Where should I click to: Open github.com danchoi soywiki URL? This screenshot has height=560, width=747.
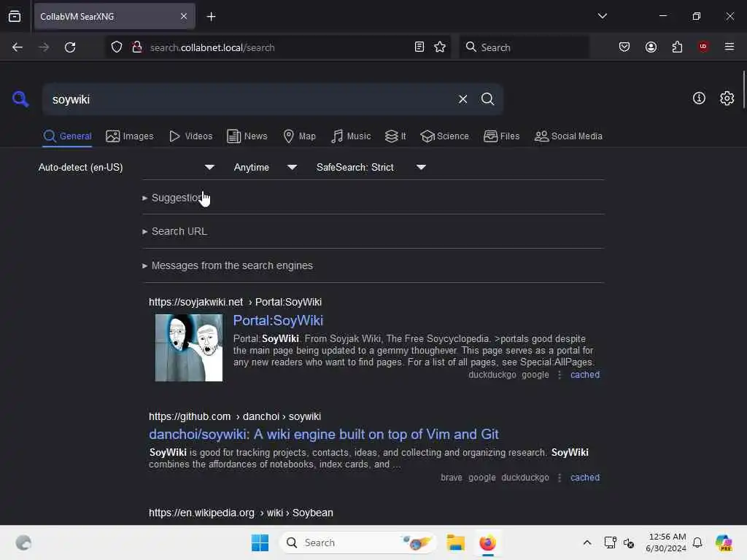point(235,416)
